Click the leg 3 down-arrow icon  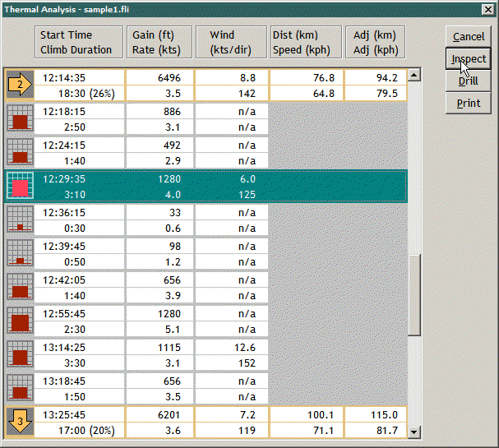pos(19,423)
